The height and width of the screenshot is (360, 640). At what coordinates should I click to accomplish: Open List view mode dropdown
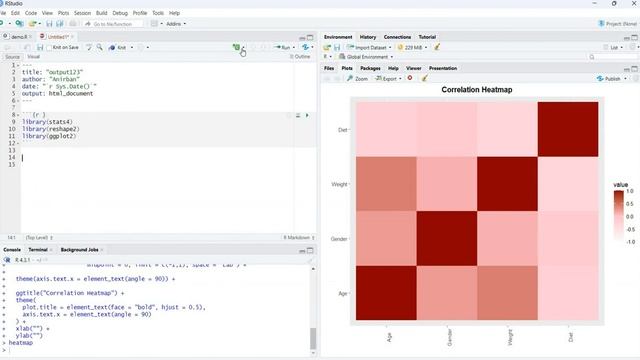[x=615, y=48]
